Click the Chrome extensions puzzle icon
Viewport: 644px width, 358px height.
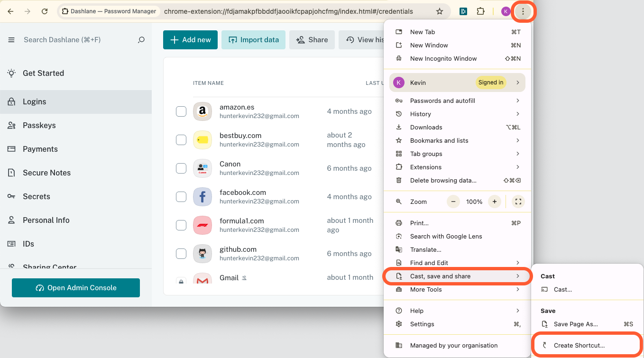pyautogui.click(x=480, y=11)
